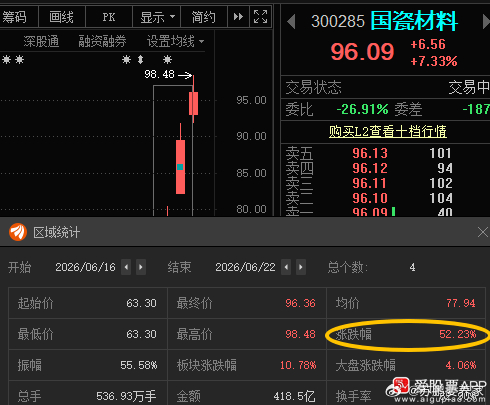Click the start date 2026/06/16 field
490x405 pixels.
pos(85,267)
